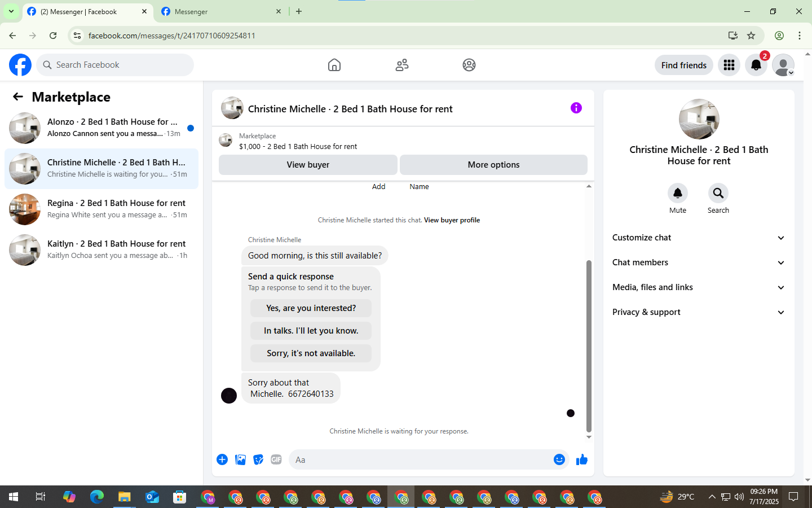Click the chat messages scrollbar thumb
The width and height of the screenshot is (812, 508).
[589, 345]
